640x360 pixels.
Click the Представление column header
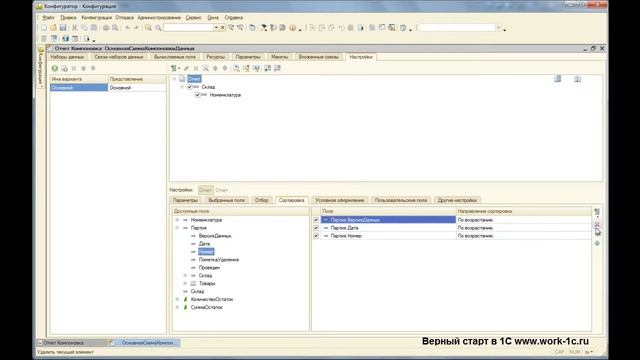pos(137,79)
